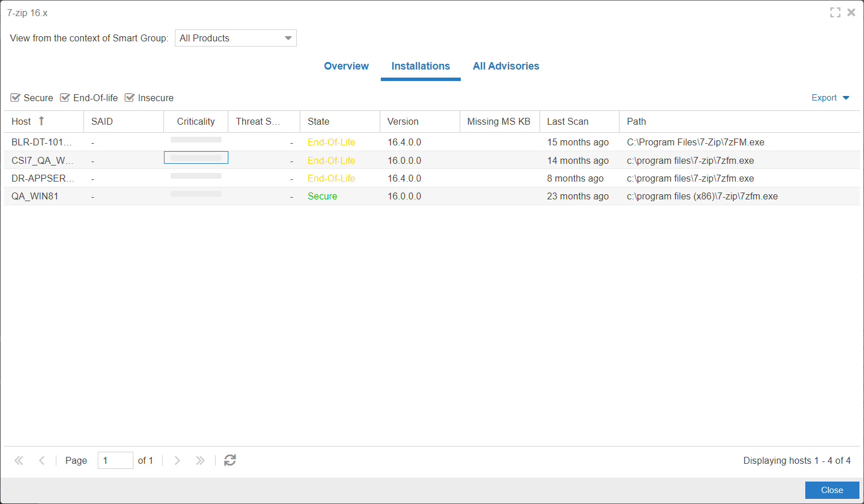This screenshot has height=504, width=864.
Task: Click the page number input field
Action: point(116,460)
